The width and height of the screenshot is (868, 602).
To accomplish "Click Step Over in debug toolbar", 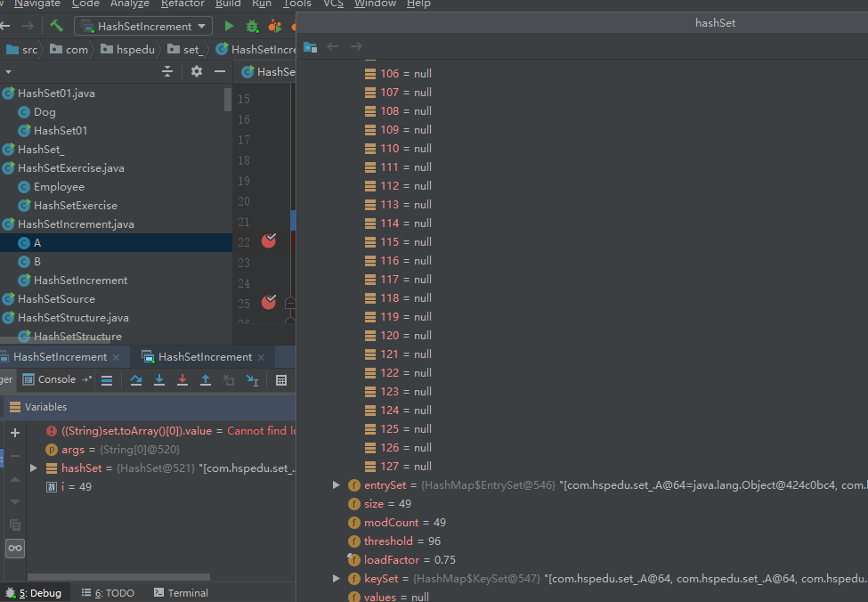I will tap(135, 380).
